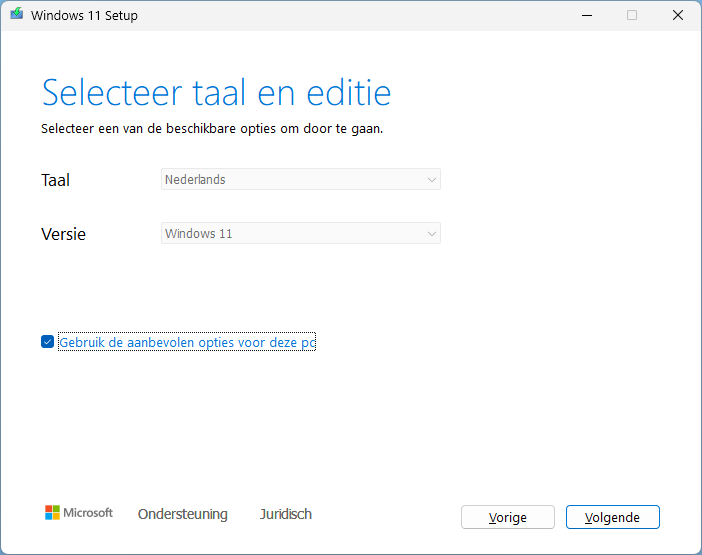Click the Versie field label
The height and width of the screenshot is (555, 702).
point(63,234)
